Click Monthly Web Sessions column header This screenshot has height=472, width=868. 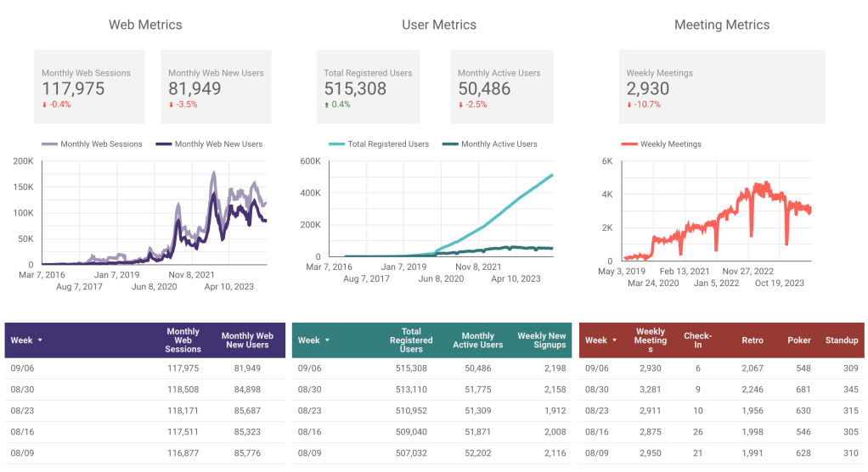[x=183, y=340]
